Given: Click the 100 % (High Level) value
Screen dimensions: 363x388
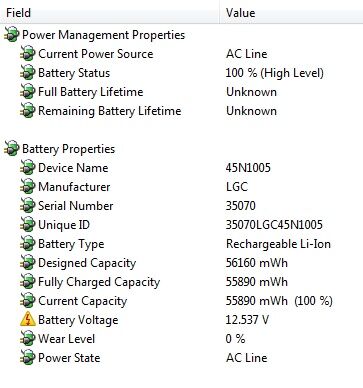Looking at the screenshot, I should [275, 73].
